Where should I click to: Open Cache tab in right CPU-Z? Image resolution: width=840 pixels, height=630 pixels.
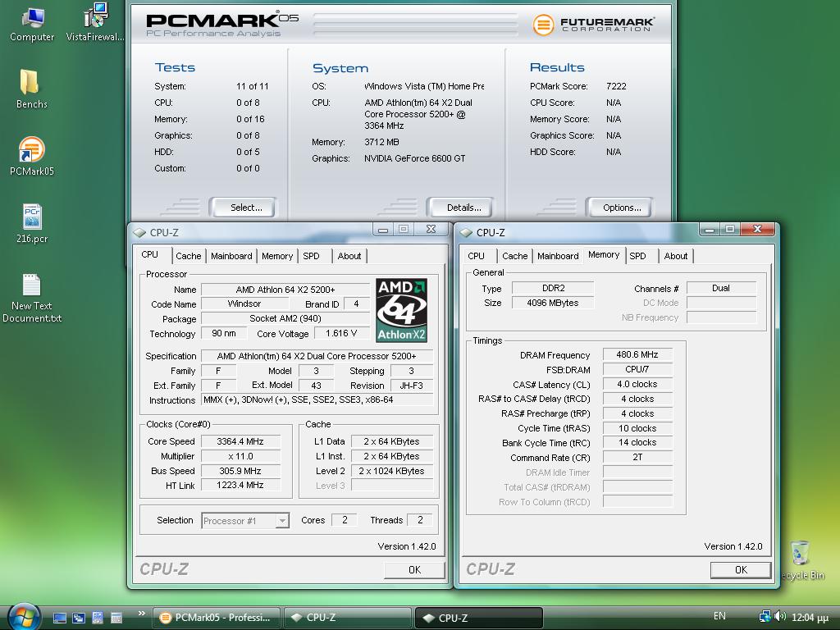point(515,256)
